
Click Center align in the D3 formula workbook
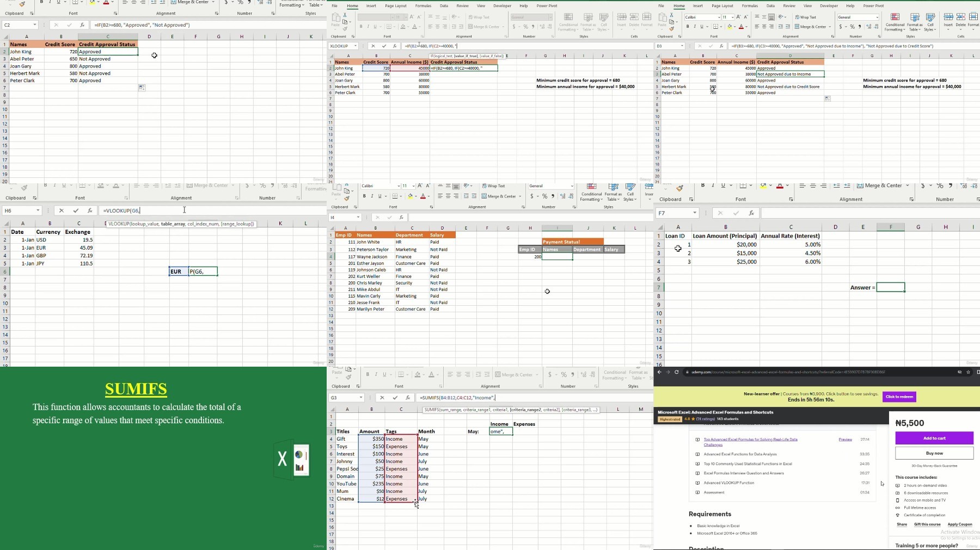764,27
